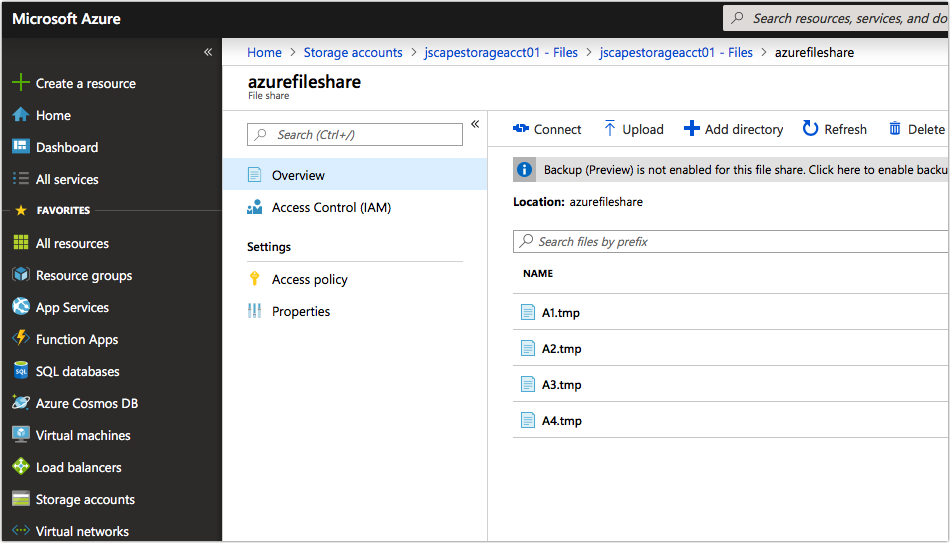Collapse the main left sidebar
This screenshot has width=950, height=543.
click(208, 52)
